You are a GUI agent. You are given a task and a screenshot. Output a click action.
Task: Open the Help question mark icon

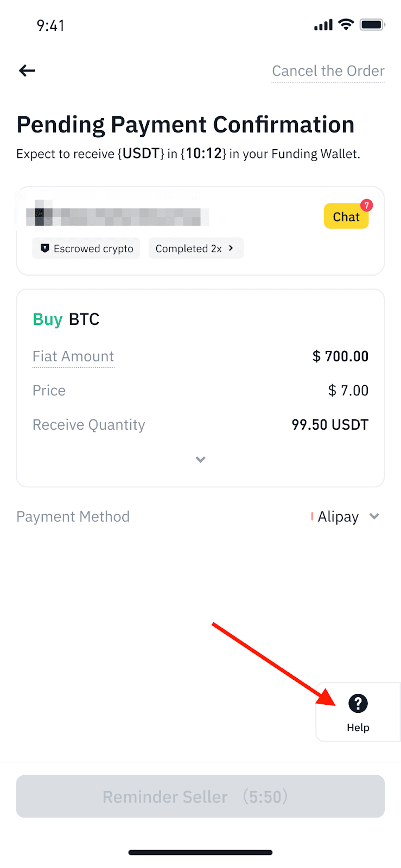tap(358, 704)
